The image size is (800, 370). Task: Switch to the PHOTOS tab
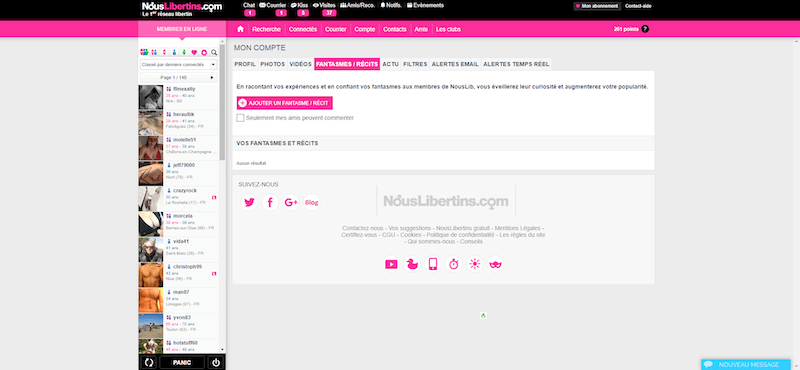tap(272, 64)
